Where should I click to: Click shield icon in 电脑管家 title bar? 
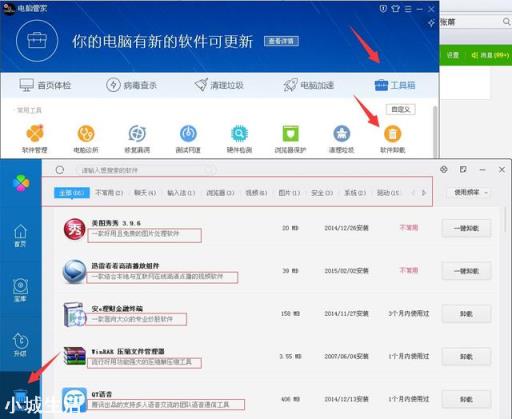383,9
